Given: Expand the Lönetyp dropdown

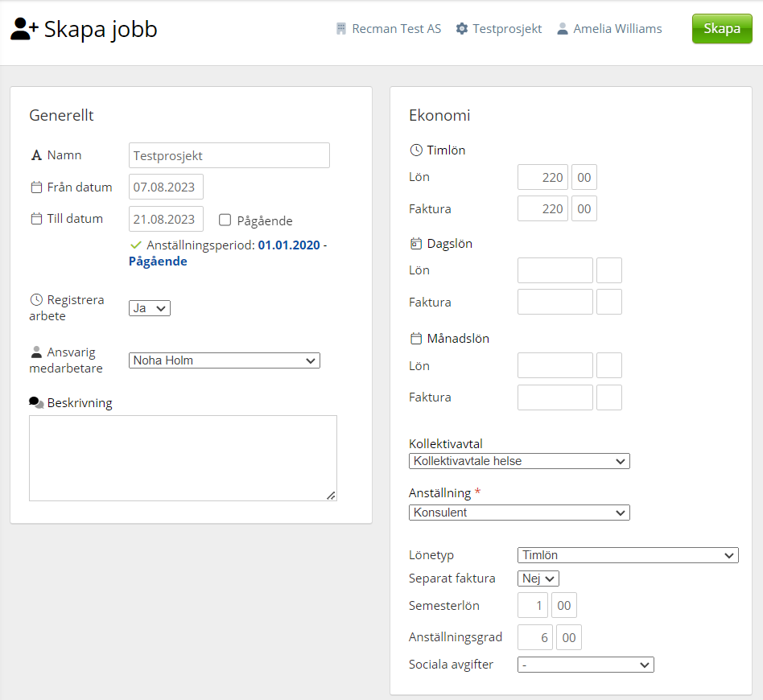Looking at the screenshot, I should pos(628,555).
